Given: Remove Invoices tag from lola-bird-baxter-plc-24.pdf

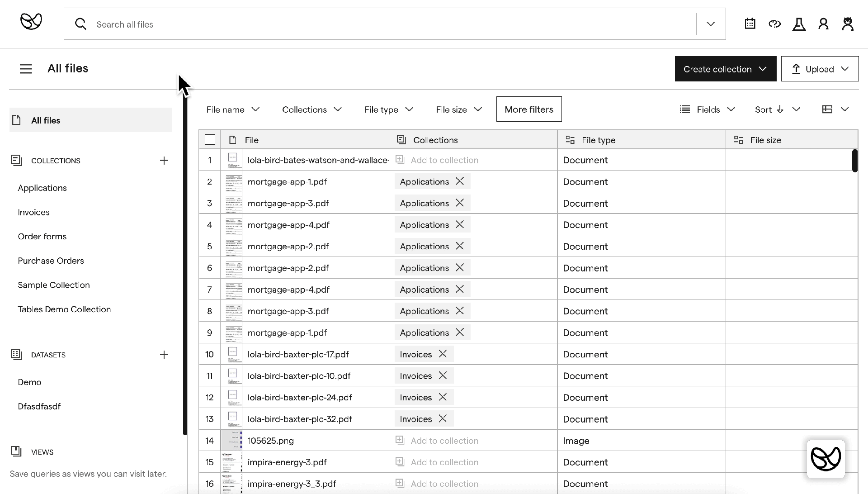Looking at the screenshot, I should tap(443, 397).
